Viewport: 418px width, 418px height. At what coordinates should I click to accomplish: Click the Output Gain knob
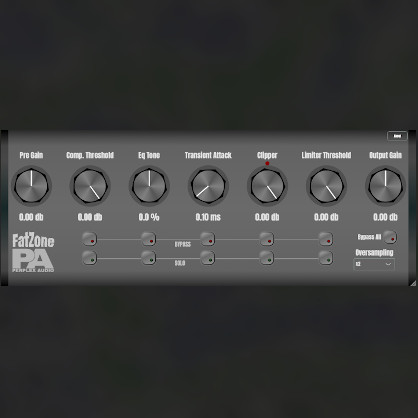tap(385, 186)
